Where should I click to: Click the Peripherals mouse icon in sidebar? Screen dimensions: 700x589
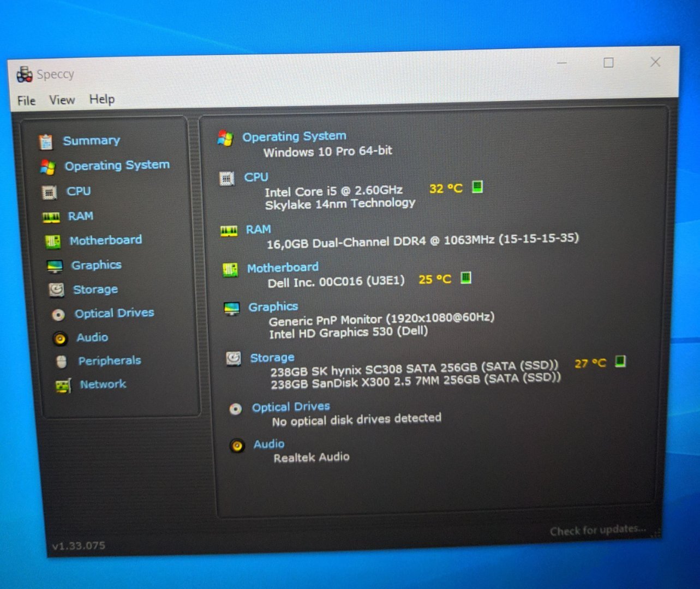(62, 362)
